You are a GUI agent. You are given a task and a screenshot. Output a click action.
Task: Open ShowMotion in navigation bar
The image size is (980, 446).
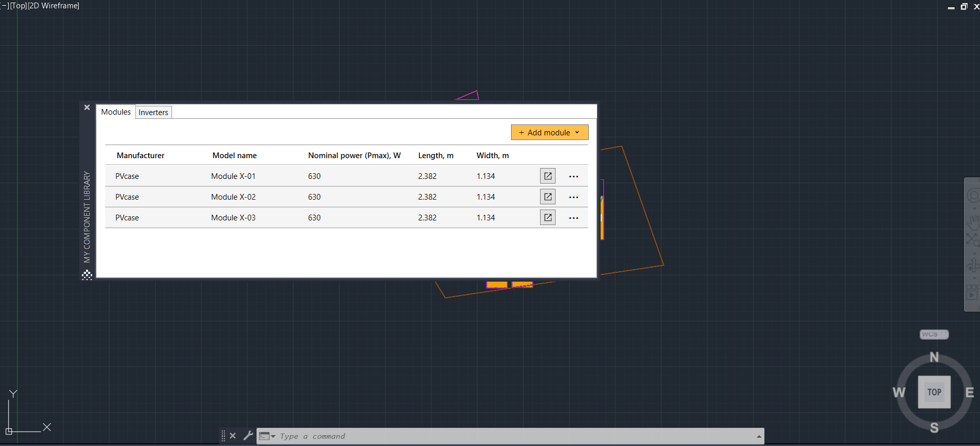[973, 292]
